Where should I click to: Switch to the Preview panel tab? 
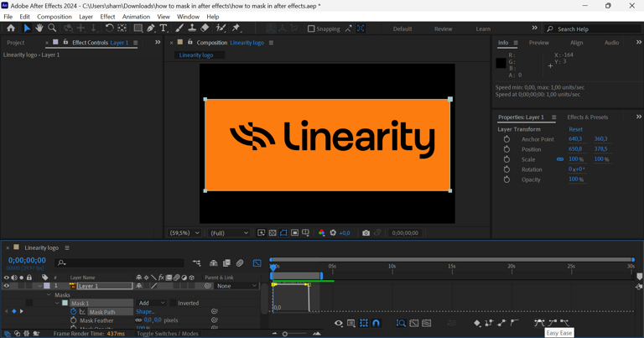539,43
